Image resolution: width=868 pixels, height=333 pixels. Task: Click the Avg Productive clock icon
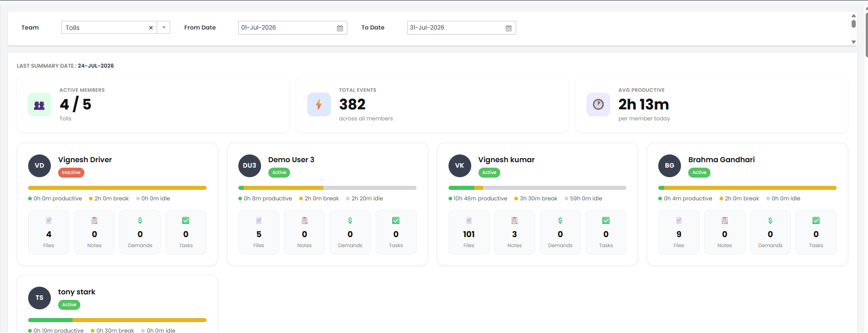[598, 105]
